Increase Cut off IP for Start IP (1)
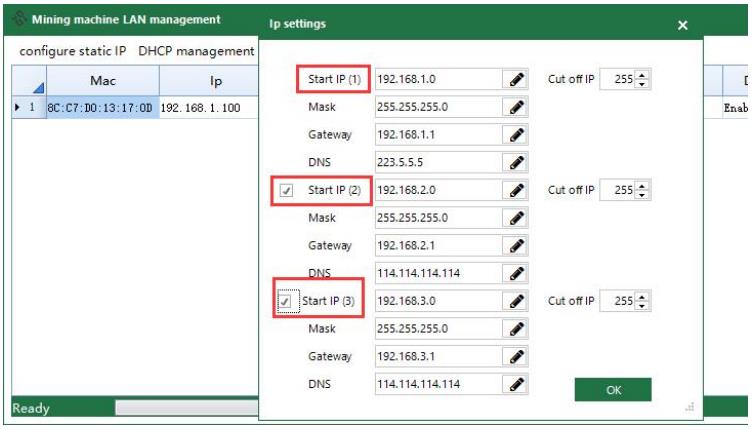752x430 pixels. click(x=642, y=75)
